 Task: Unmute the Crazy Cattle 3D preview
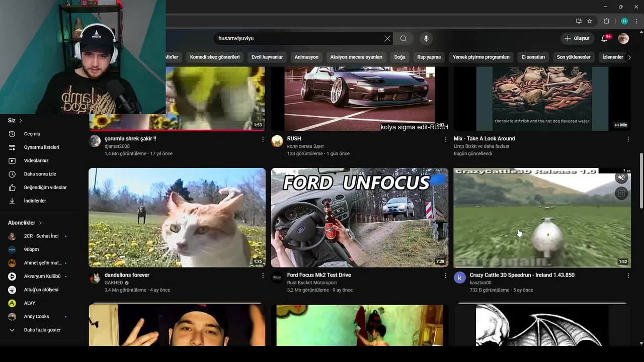pyautogui.click(x=621, y=177)
